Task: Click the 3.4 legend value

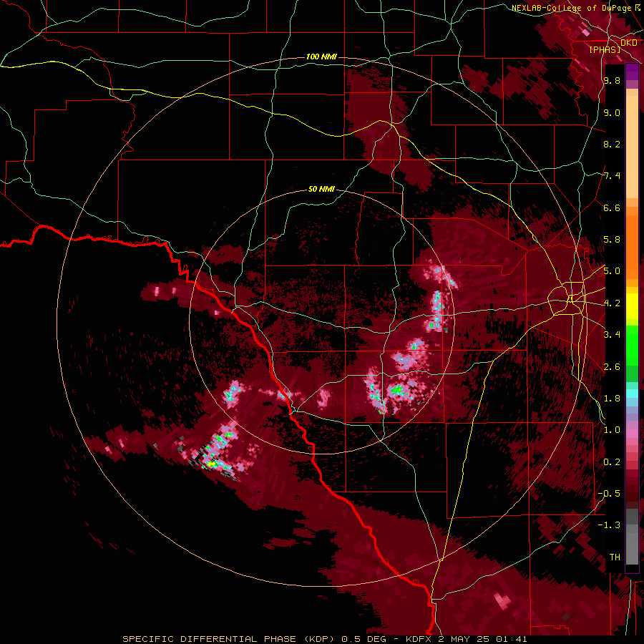Action: click(612, 335)
